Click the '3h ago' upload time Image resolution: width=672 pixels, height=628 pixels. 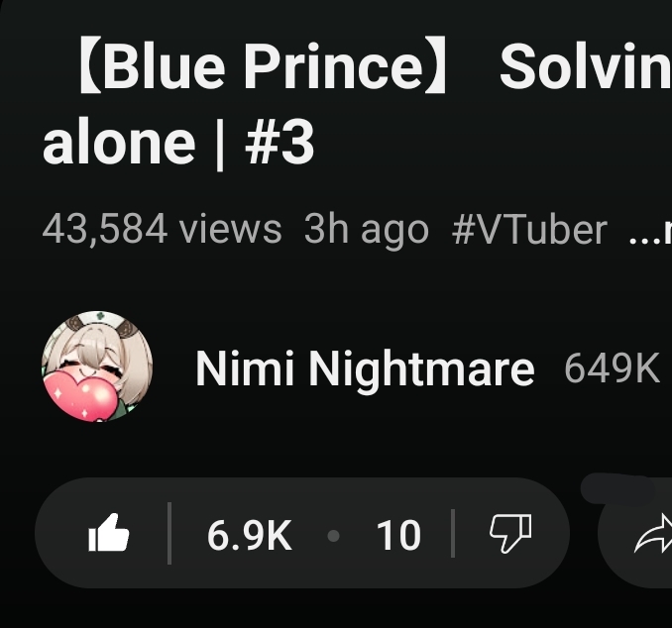point(367,230)
